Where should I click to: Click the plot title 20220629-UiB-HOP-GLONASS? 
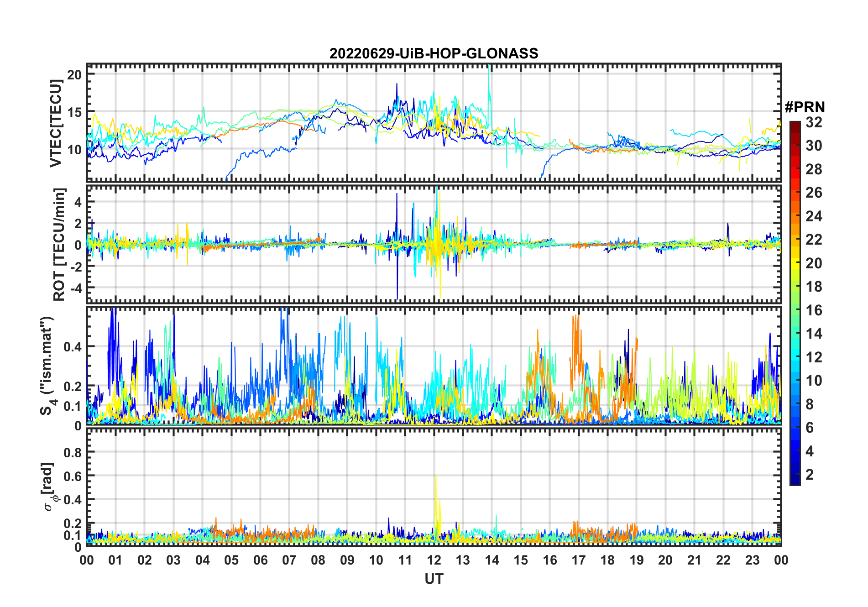434,54
